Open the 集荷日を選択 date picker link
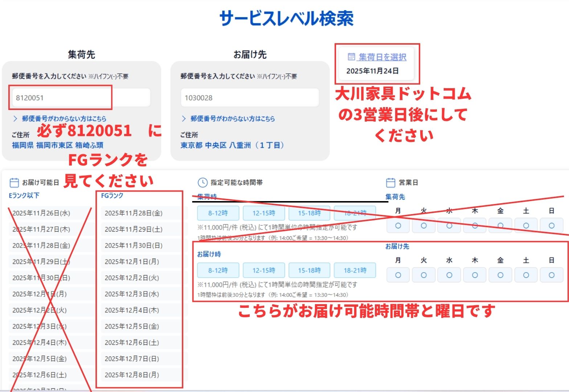 (x=382, y=57)
